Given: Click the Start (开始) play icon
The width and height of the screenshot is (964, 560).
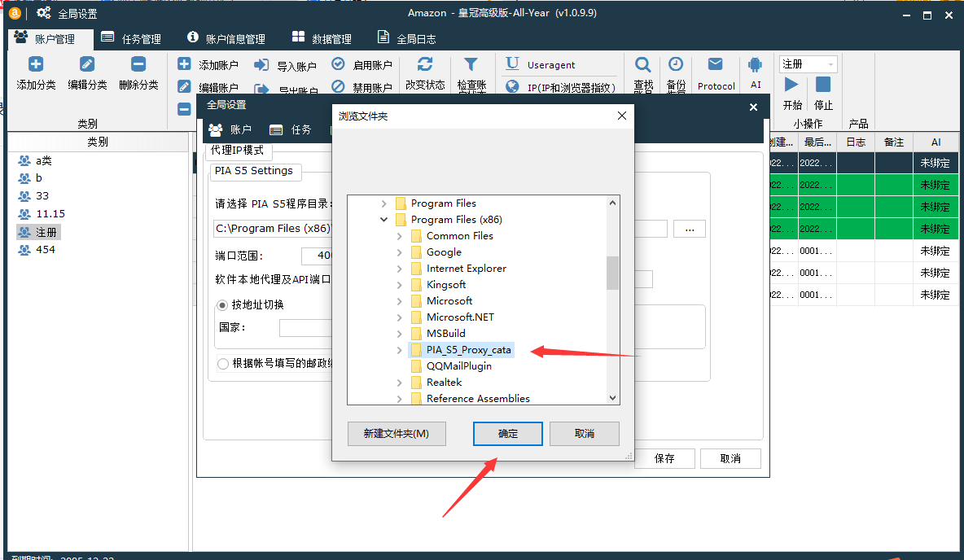Looking at the screenshot, I should pos(791,84).
